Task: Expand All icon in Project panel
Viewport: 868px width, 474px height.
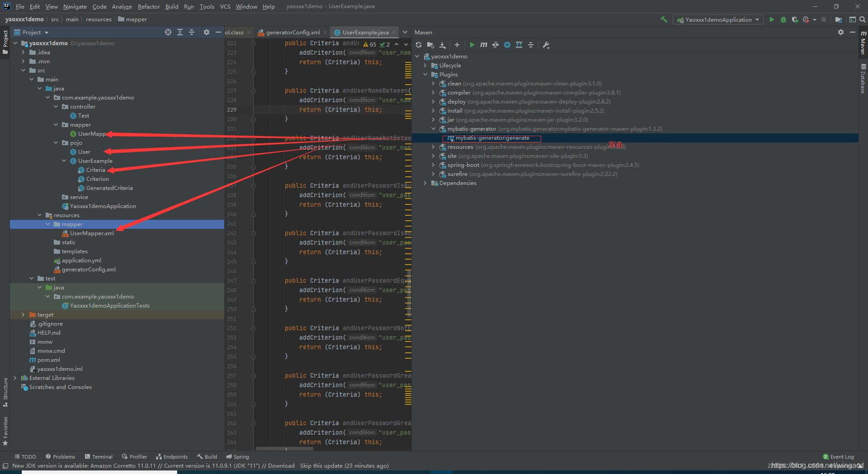Action: pos(180,32)
